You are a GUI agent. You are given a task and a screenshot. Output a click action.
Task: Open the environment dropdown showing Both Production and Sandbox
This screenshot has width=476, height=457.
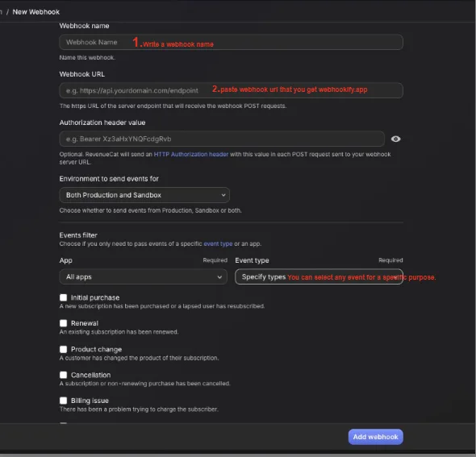click(x=144, y=195)
